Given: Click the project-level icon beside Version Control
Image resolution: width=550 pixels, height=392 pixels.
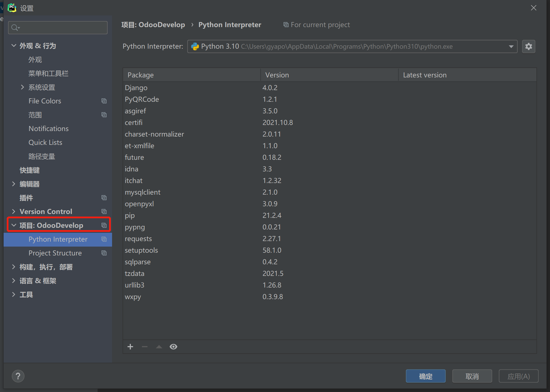Looking at the screenshot, I should [x=104, y=211].
